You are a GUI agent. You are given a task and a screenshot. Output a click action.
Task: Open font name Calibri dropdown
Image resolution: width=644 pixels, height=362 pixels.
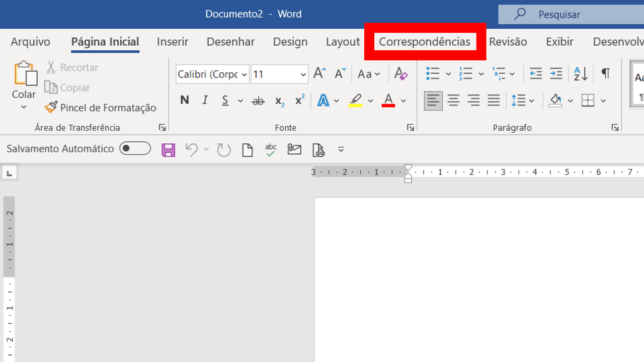point(245,74)
